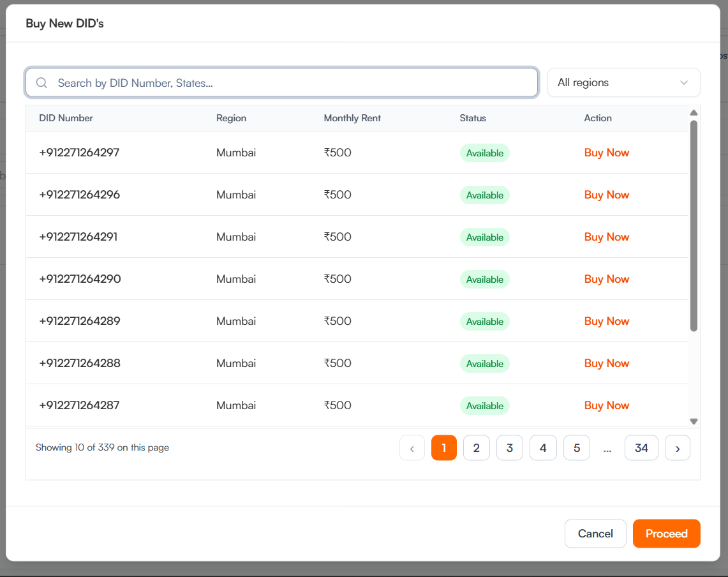Go to next page using right chevron
The image size is (728, 577).
(x=677, y=448)
